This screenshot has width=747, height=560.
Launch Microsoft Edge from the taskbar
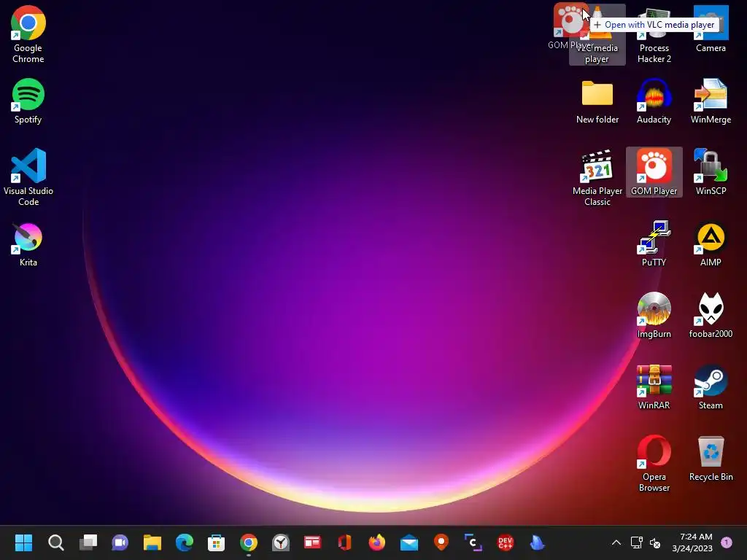tap(185, 542)
